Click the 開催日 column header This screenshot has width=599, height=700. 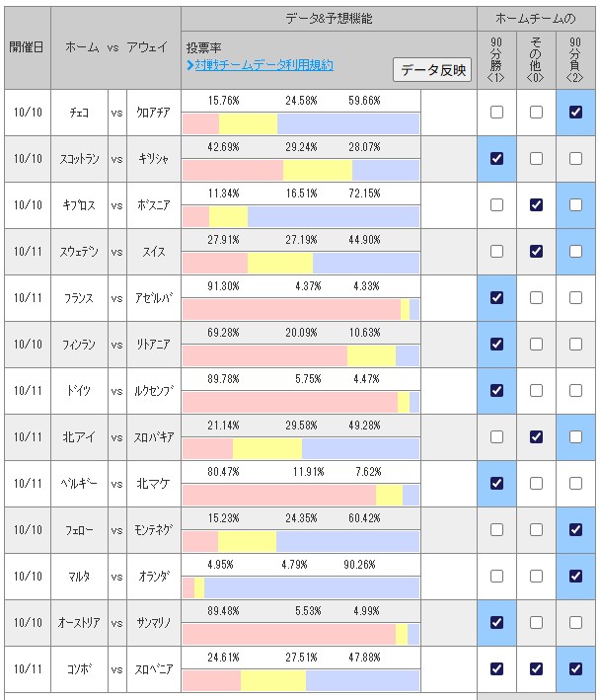[x=27, y=47]
